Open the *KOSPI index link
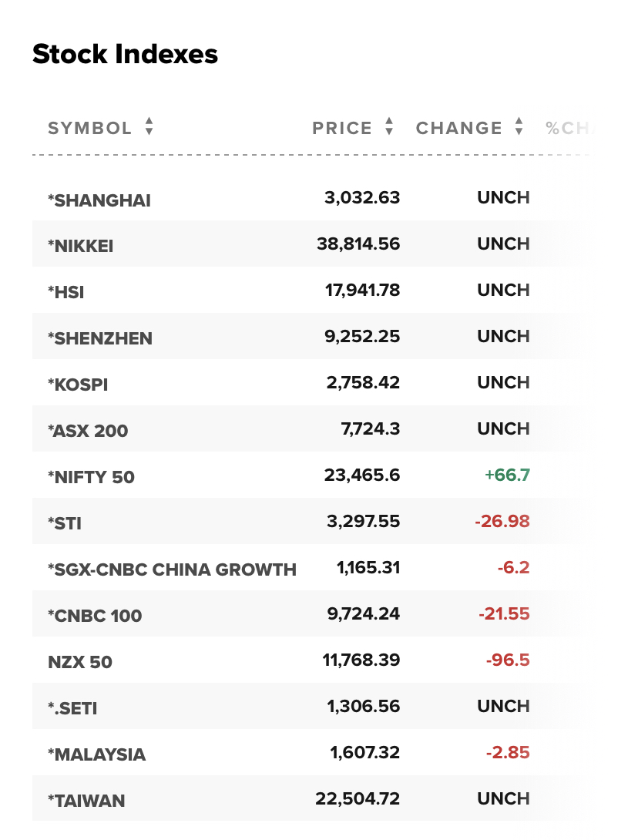638x840 pixels. click(78, 385)
